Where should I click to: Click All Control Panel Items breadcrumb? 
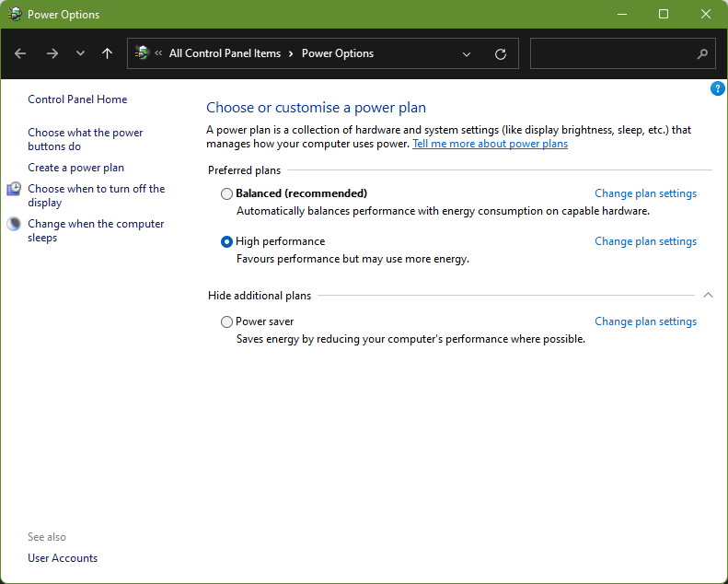point(225,53)
